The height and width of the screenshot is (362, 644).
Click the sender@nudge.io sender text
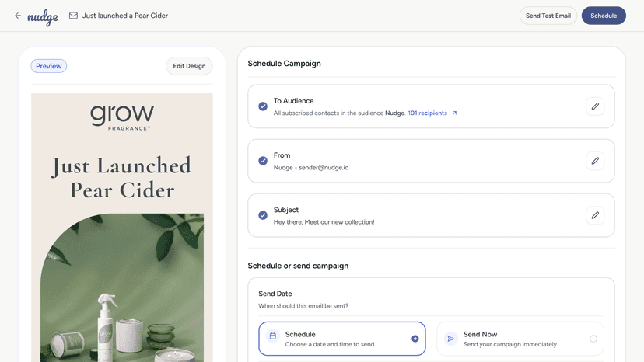324,168
